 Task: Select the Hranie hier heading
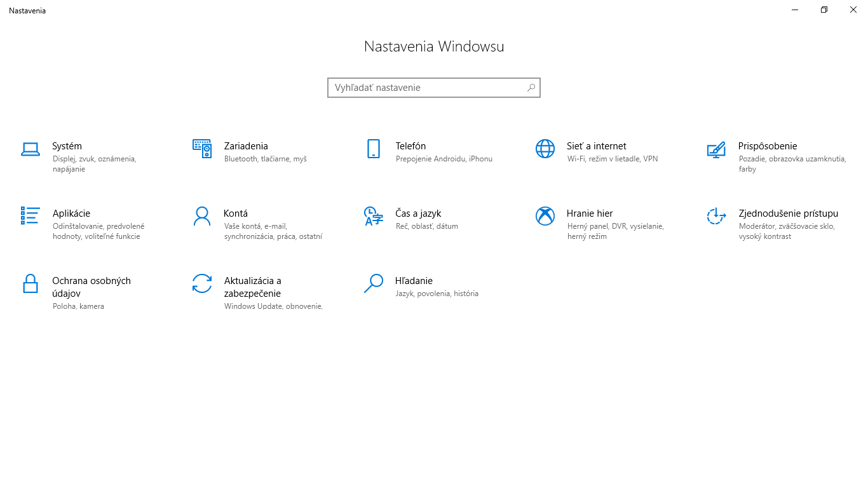[x=590, y=213]
